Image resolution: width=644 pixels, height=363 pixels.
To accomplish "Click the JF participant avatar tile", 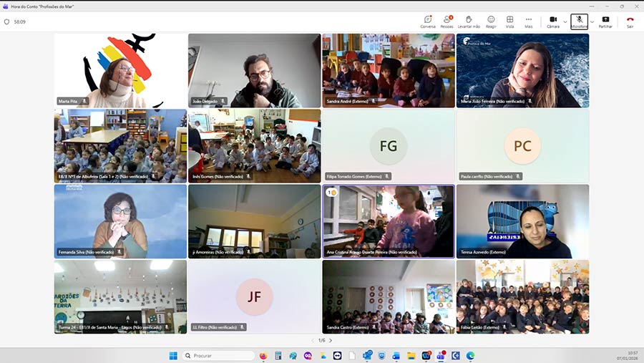I will (254, 296).
